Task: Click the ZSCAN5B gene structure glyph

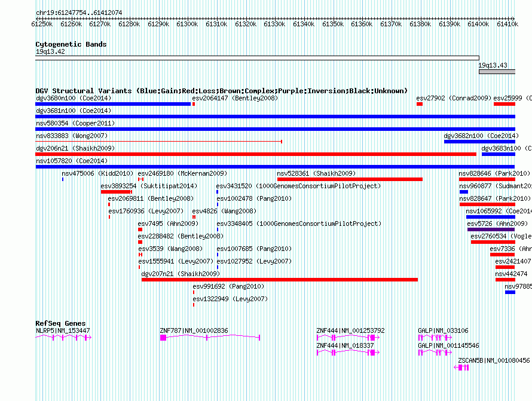Action: [x=461, y=368]
